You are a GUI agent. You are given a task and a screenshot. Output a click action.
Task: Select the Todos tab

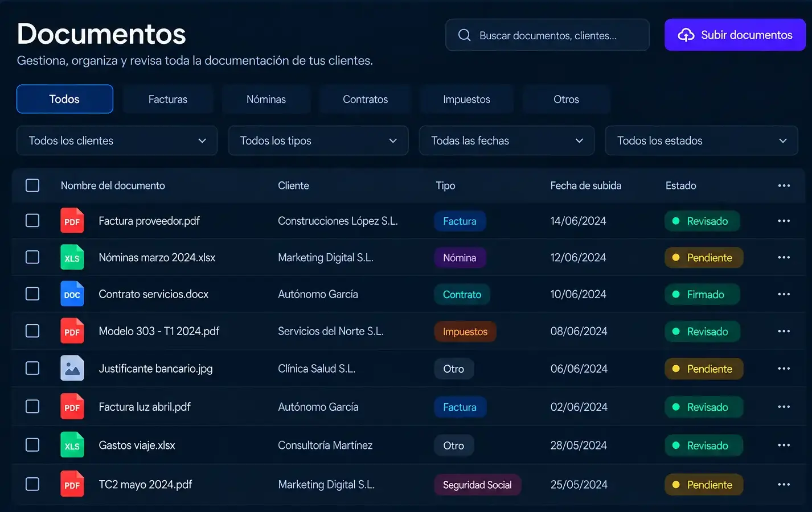[65, 99]
